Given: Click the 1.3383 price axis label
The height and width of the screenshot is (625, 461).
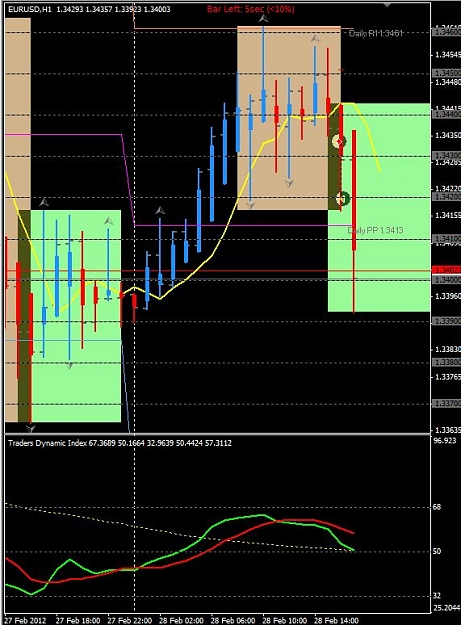Looking at the screenshot, I should (x=447, y=350).
